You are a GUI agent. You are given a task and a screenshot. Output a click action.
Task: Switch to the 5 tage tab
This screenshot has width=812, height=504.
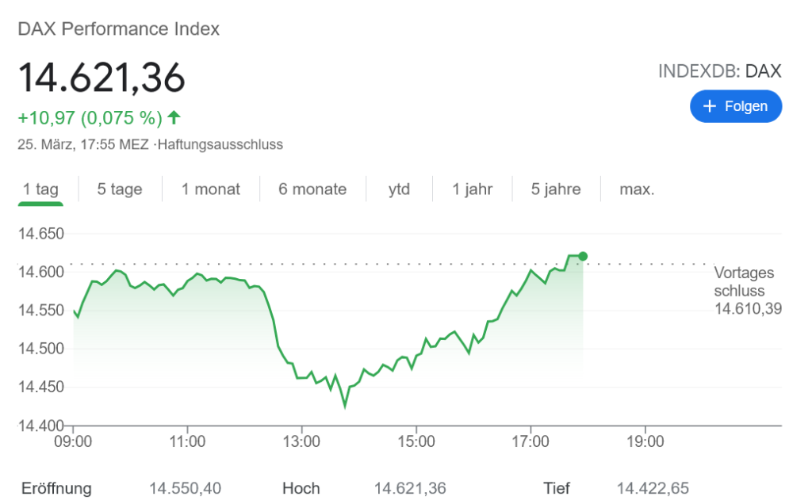pyautogui.click(x=120, y=189)
